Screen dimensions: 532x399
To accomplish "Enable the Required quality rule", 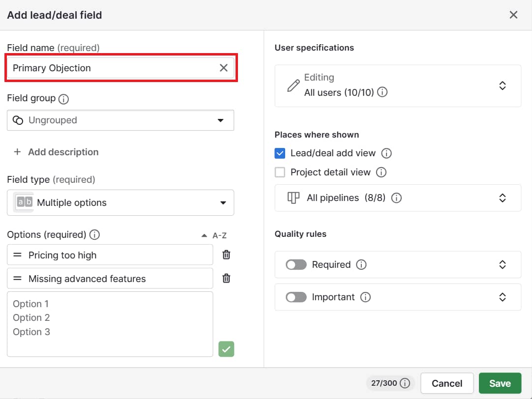I will pos(296,264).
